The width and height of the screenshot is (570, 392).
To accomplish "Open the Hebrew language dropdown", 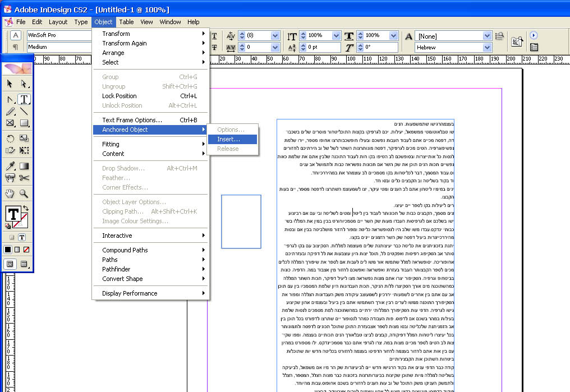I will point(487,47).
